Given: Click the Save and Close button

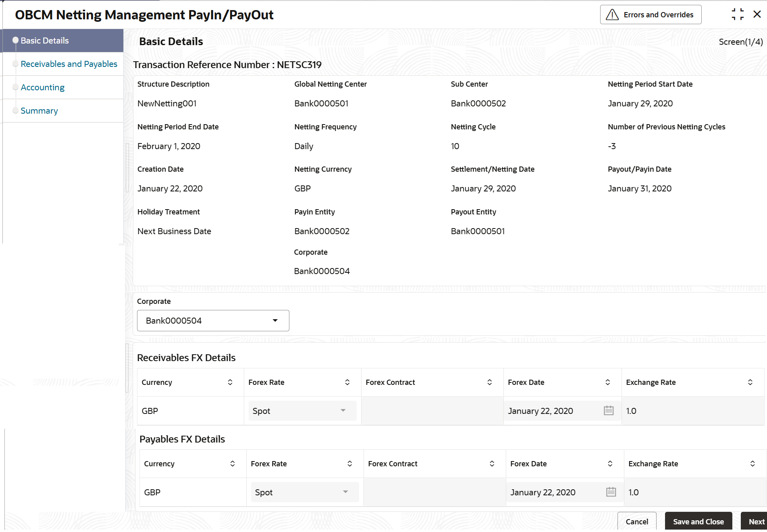Looking at the screenshot, I should point(698,522).
